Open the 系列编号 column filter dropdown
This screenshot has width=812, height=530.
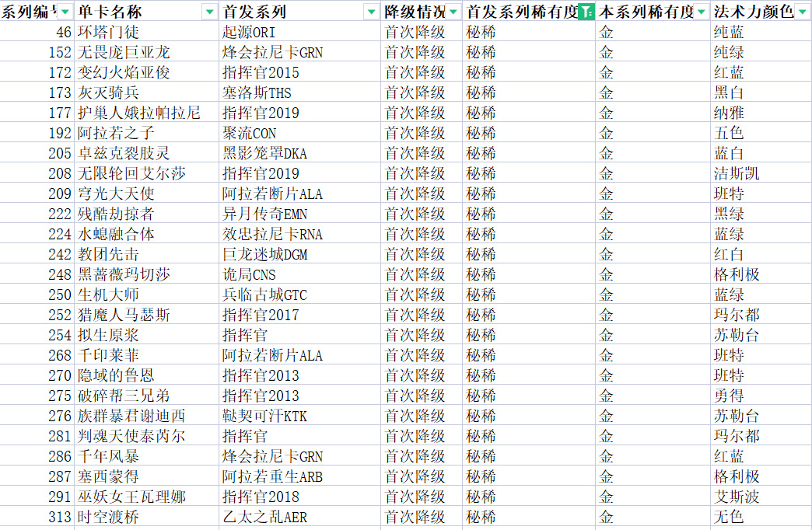tap(66, 12)
